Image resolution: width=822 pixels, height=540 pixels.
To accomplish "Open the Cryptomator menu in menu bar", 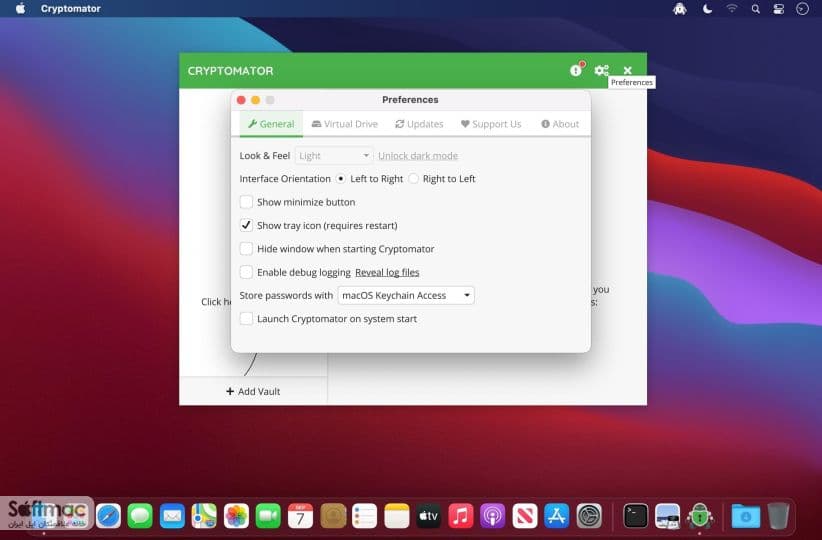I will coord(71,8).
